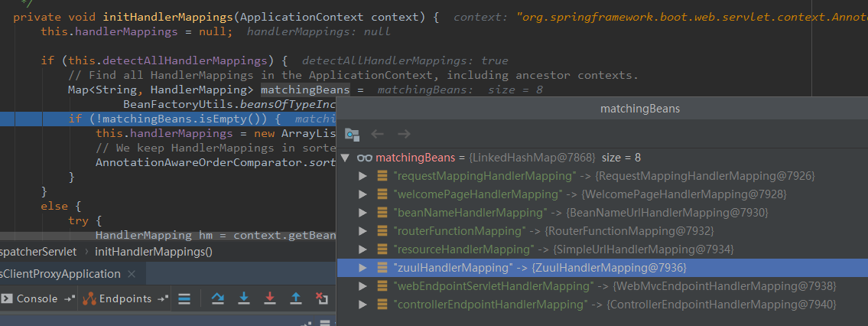The width and height of the screenshot is (868, 326).
Task: Open the Endpoints tab
Action: [118, 299]
